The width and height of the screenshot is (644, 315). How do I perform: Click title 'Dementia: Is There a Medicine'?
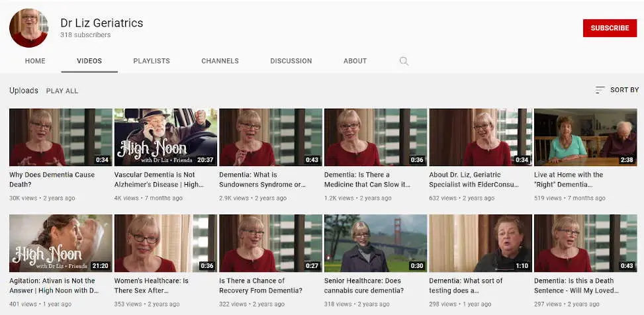tap(367, 179)
